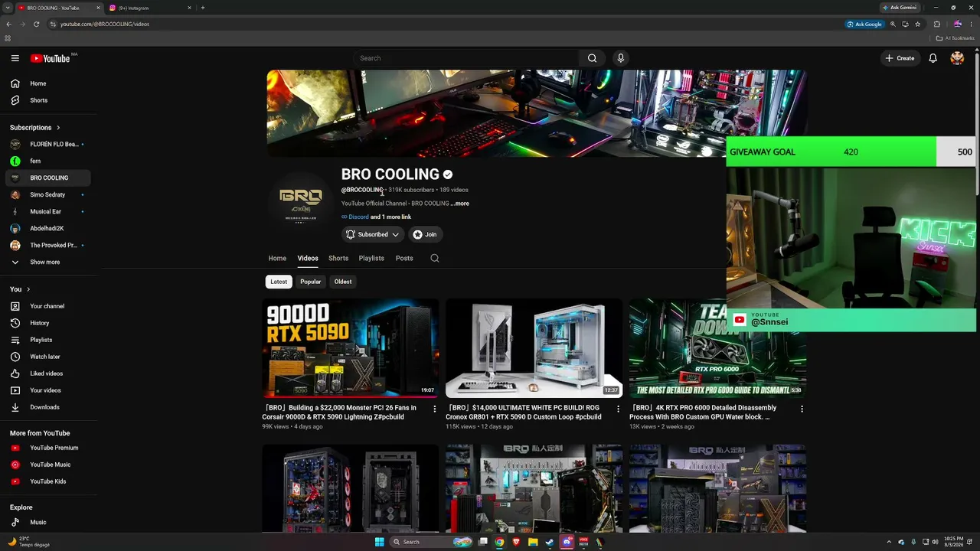Bookmark this page with the star
This screenshot has height=551, width=980.
tap(918, 24)
